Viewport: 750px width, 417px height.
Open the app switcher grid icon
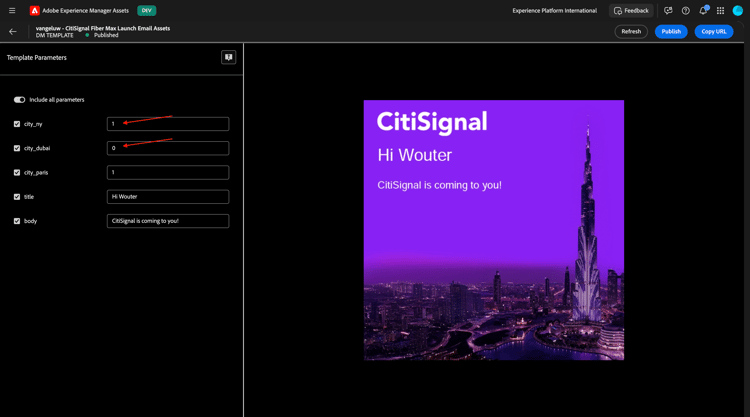tap(720, 11)
